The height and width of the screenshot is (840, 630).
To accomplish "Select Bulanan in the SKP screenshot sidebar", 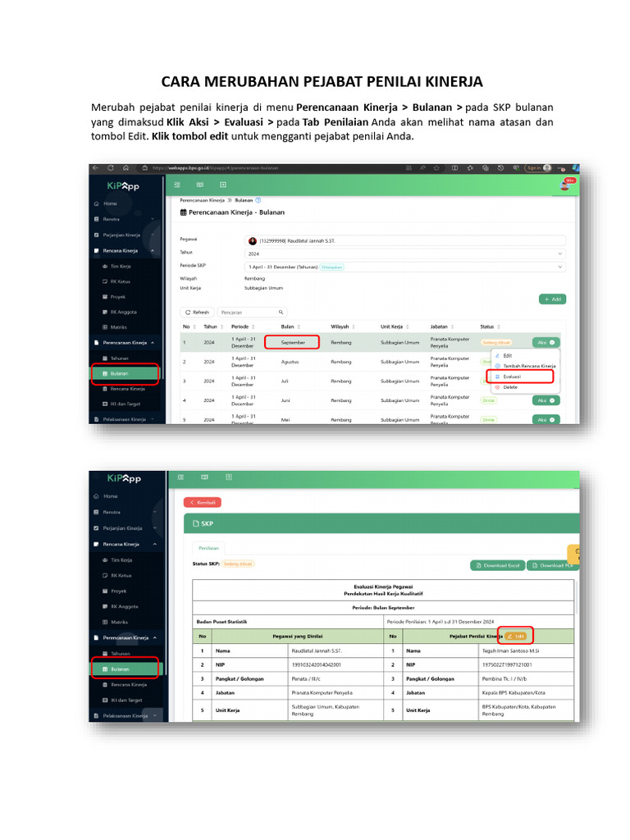I will (x=126, y=669).
